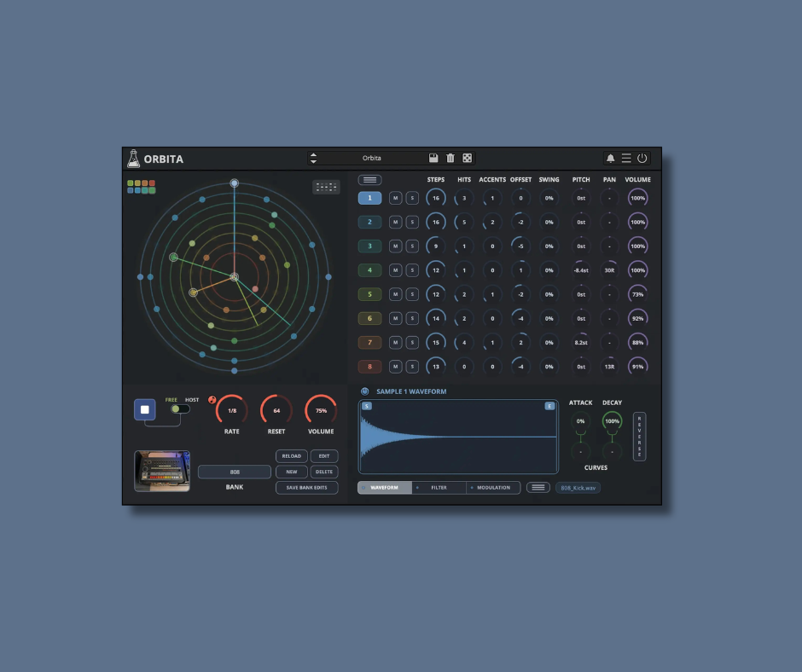Open notifications bell icon
Image resolution: width=802 pixels, height=672 pixels.
[x=610, y=159]
